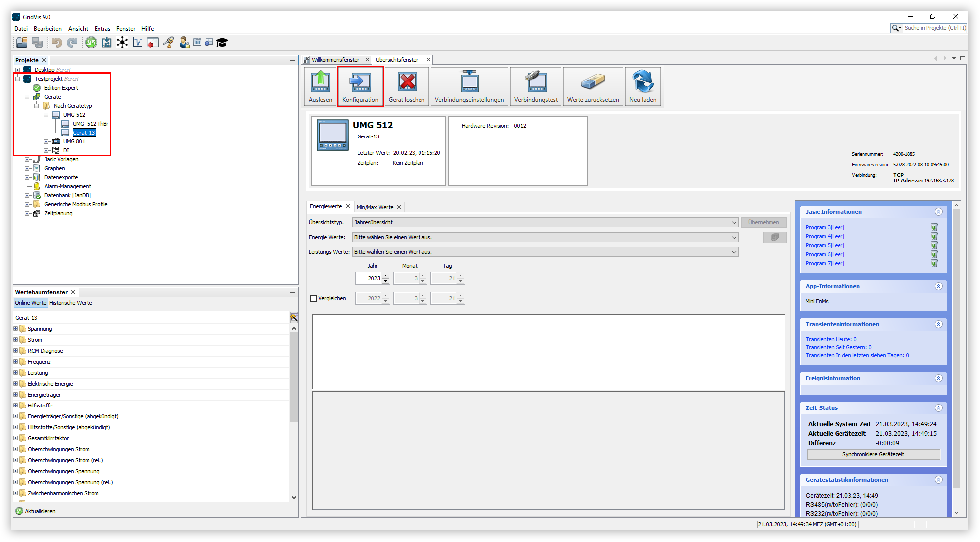Viewport: 980px width, 542px height.
Task: Collapse the Jasic Informationen panel
Action: coord(939,212)
